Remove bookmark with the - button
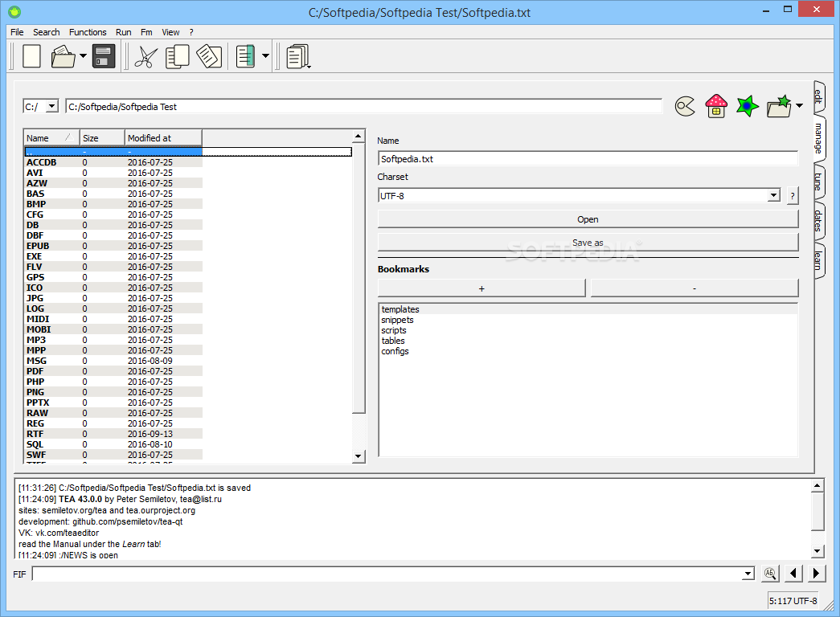Viewport: 840px width, 617px height. (695, 288)
